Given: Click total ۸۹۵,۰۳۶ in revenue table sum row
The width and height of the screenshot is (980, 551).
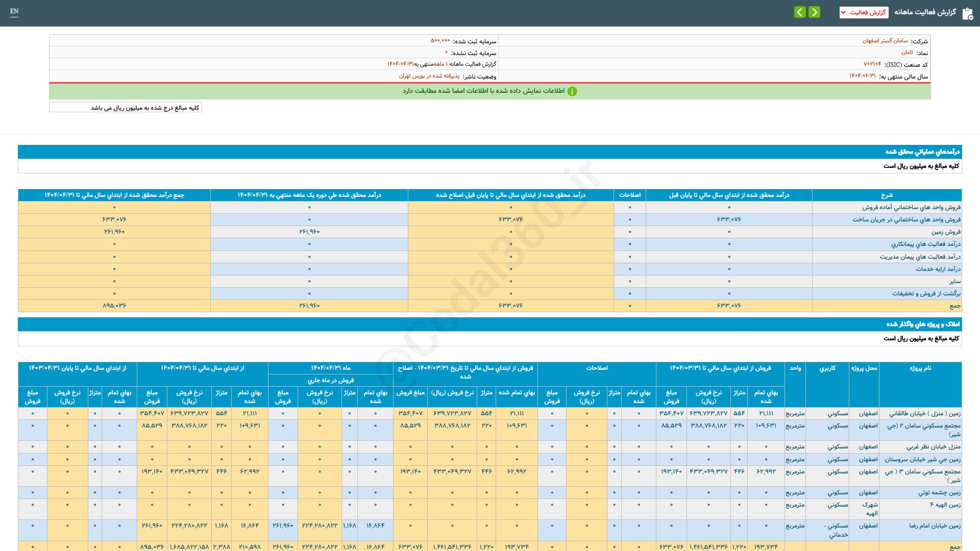Looking at the screenshot, I should (114, 306).
